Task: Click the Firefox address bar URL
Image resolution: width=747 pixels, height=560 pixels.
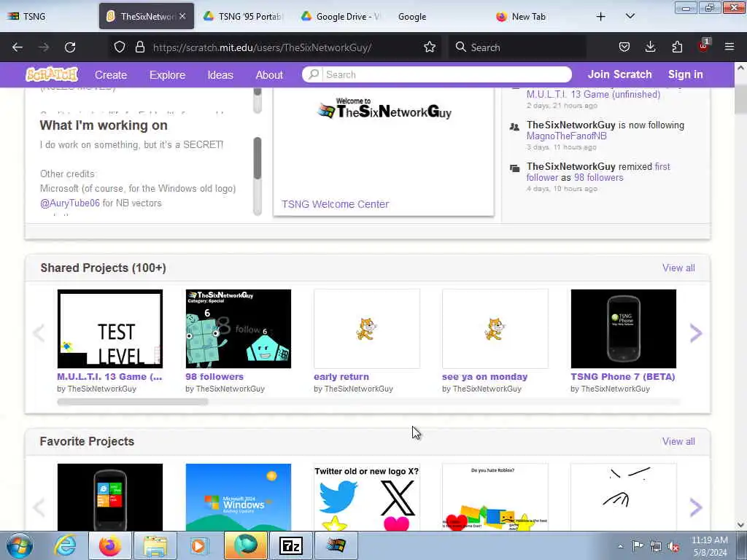Action: [x=262, y=47]
